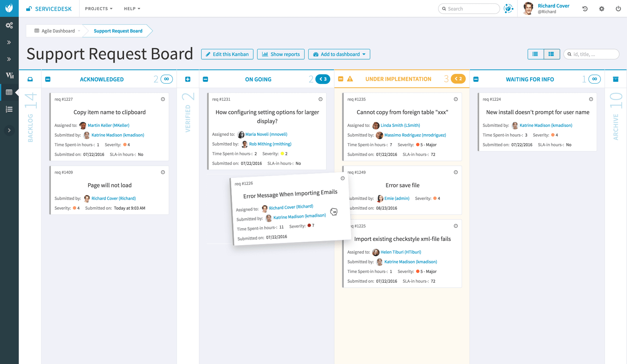Screen dimensions: 627x364
Task: Select the table grid icon in sidebar
Action: click(x=9, y=92)
